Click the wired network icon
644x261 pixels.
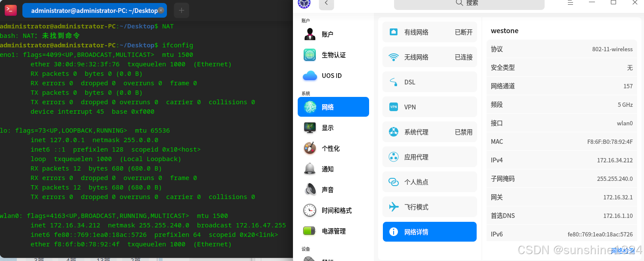(394, 32)
